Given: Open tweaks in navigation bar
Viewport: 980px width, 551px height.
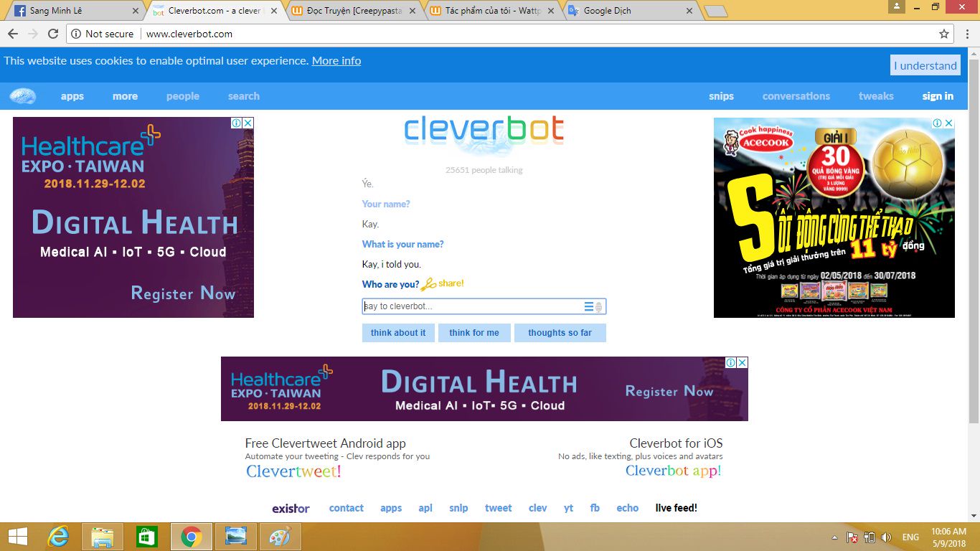Looking at the screenshot, I should [x=876, y=96].
